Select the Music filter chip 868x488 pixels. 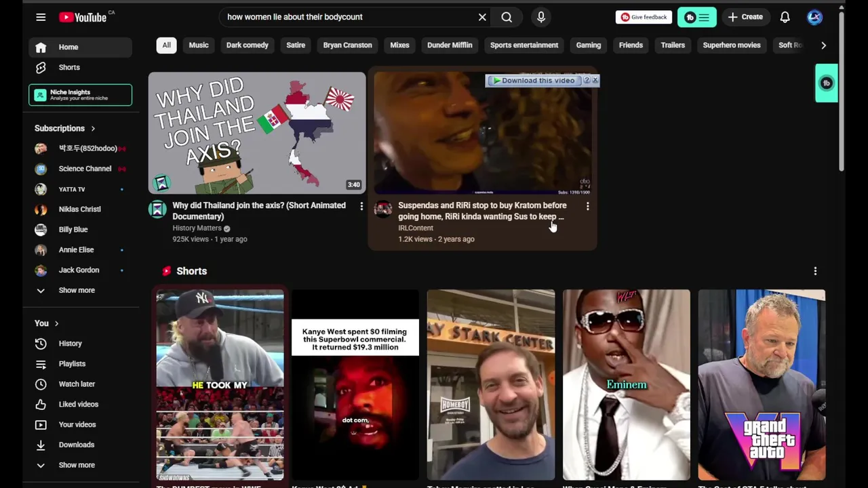(199, 45)
